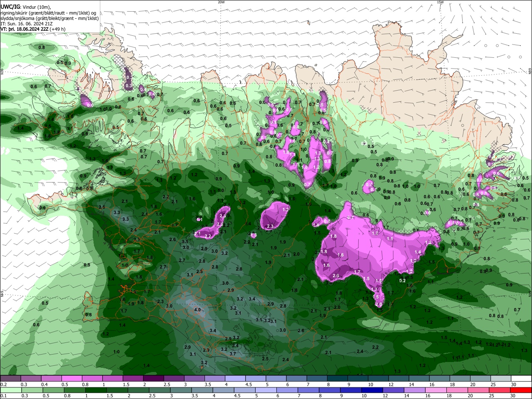Click the '0.1' label under the lower legend
532x399 pixels.
tap(3, 396)
